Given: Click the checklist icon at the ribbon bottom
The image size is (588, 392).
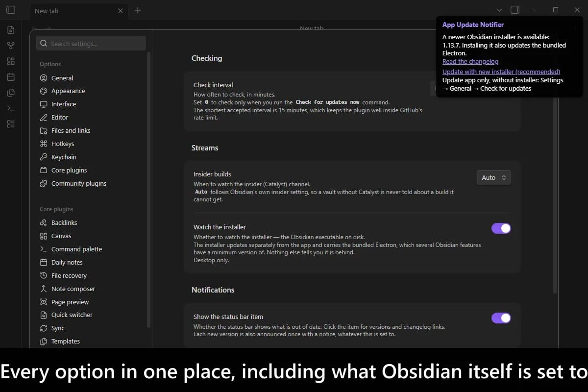Looking at the screenshot, I should coord(11,124).
